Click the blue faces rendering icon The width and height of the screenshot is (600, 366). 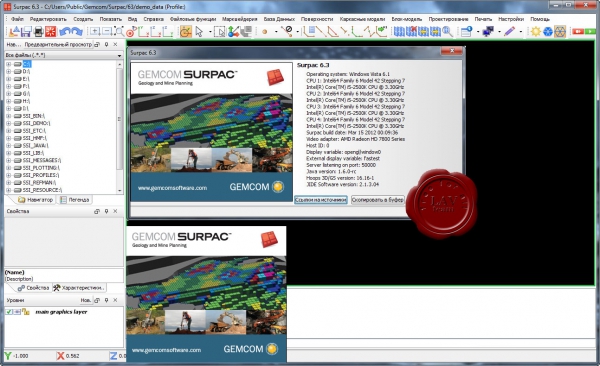click(x=548, y=31)
